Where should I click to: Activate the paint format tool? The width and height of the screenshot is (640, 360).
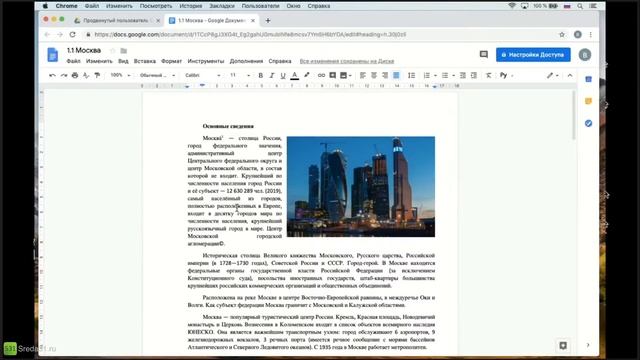point(97,76)
